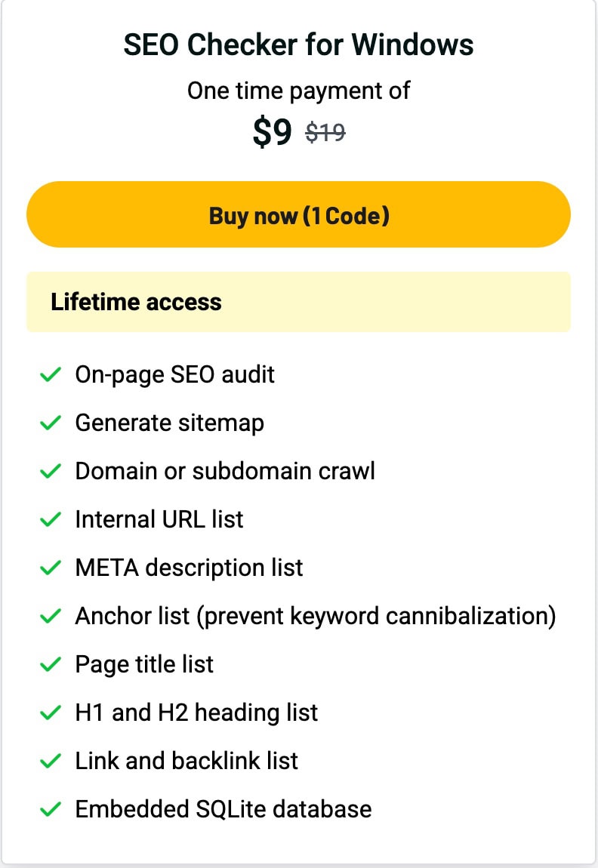Click the checkmark next to META description list
This screenshot has height=868, width=598.
50,568
